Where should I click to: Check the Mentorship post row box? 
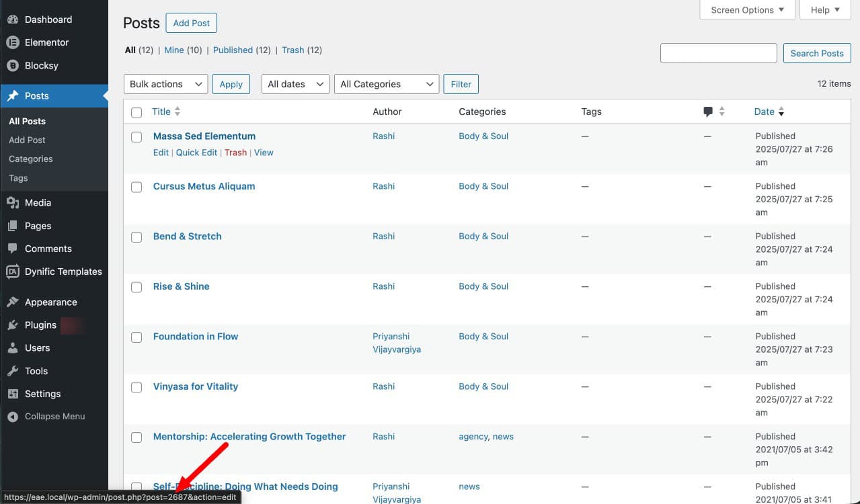tap(136, 437)
